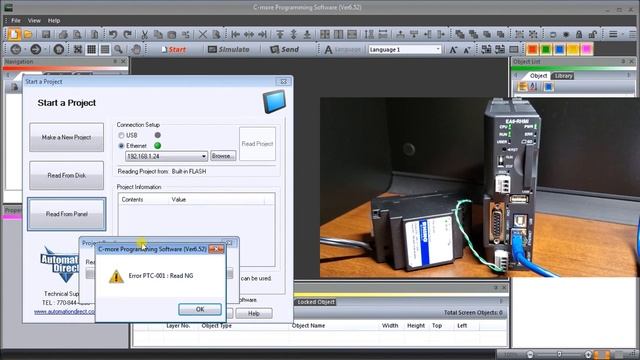Viewport: 640px width, 360px height.
Task: Click the Align Bottom icon
Action: pos(307,35)
